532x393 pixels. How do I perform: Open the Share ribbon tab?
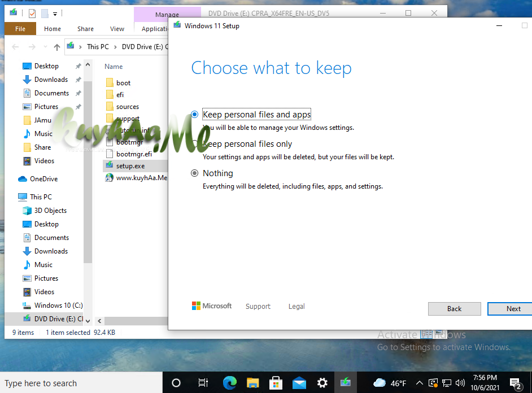coord(85,29)
